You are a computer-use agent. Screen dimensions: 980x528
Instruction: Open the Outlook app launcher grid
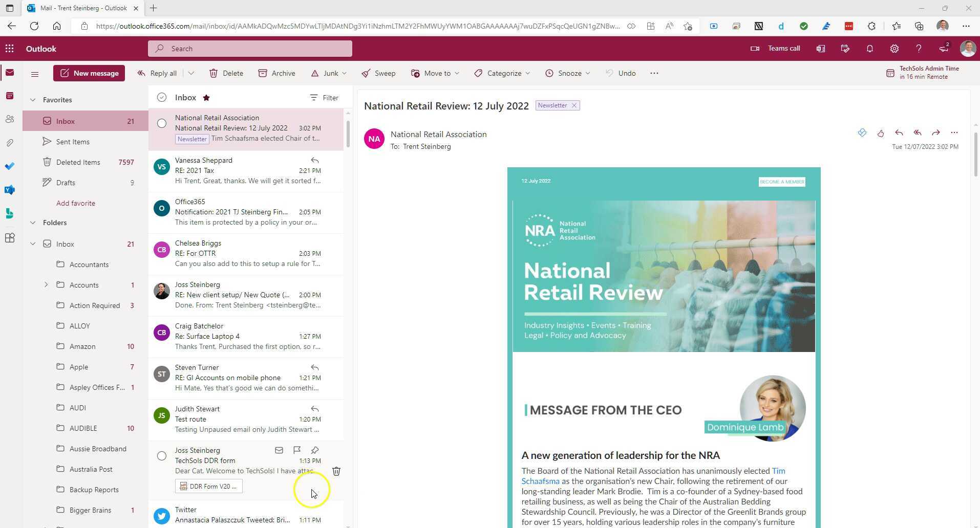(9, 49)
